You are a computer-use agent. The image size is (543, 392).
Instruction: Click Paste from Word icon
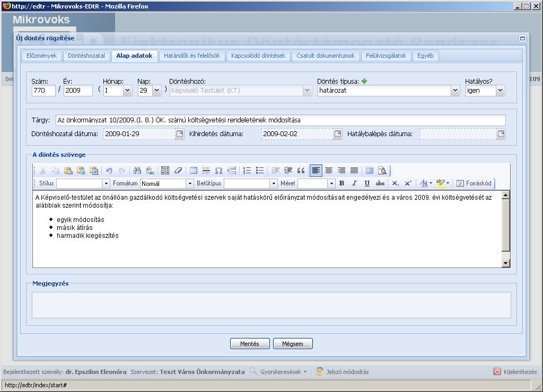[94, 171]
